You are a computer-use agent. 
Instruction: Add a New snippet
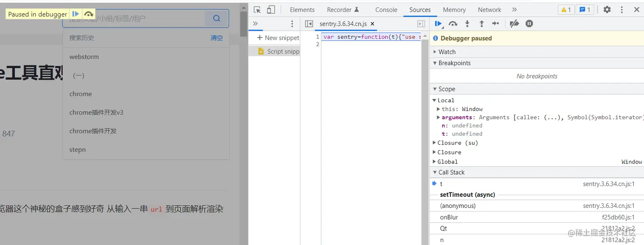tap(278, 37)
